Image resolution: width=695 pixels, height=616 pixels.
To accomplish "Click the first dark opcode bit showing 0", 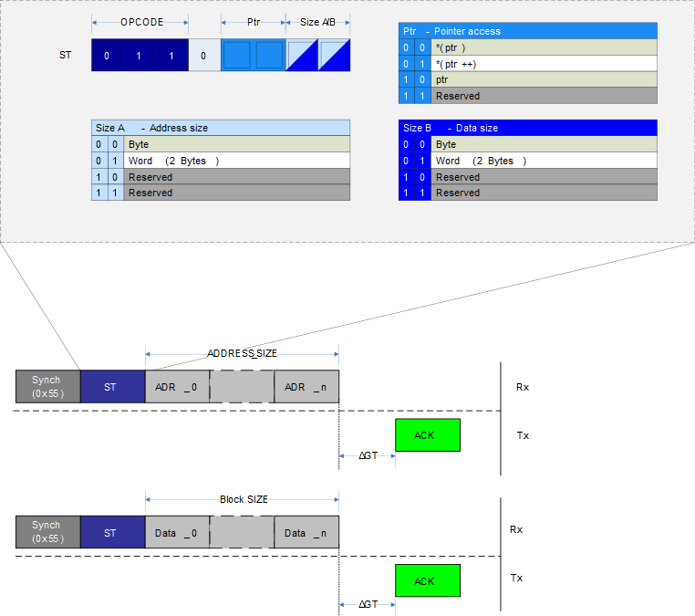I will coord(107,56).
